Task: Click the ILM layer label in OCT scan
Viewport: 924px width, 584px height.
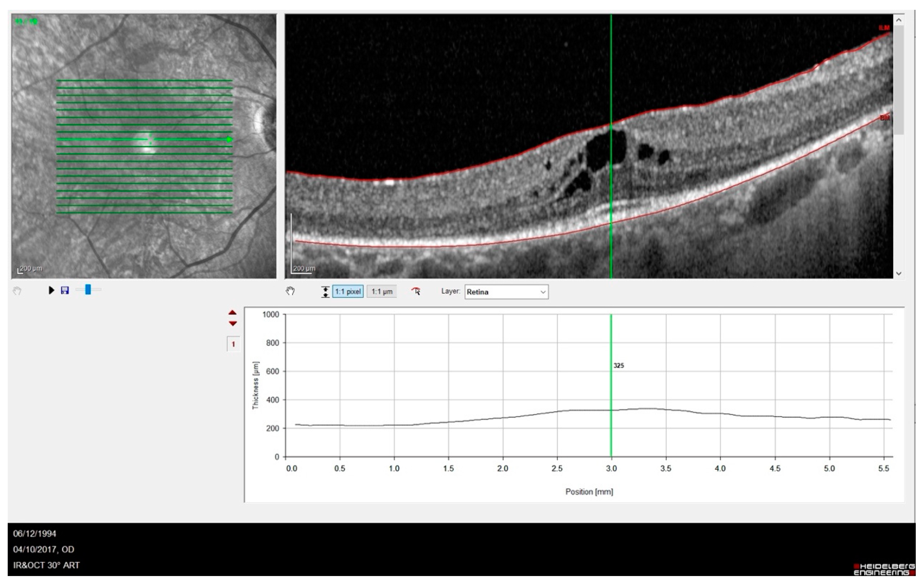Action: [x=884, y=28]
